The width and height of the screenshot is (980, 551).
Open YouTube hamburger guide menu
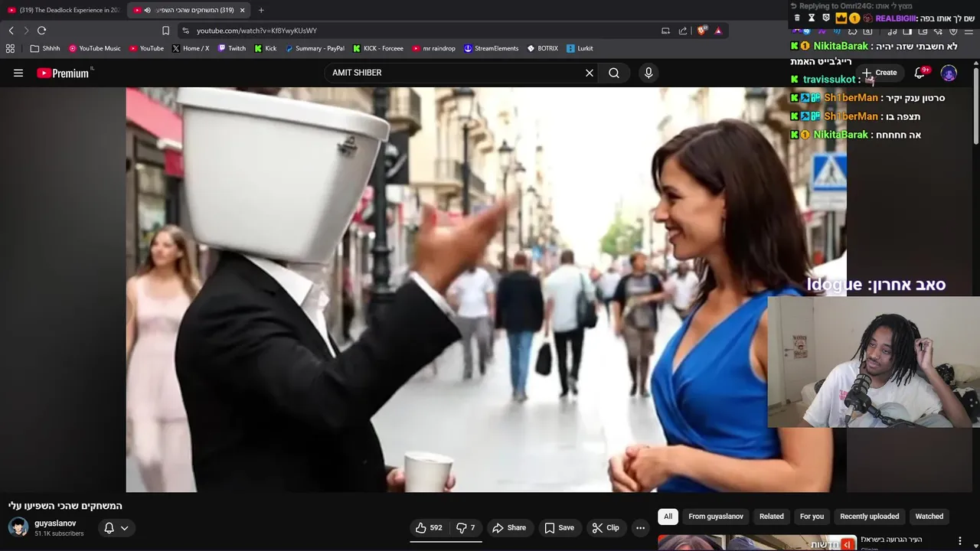click(x=18, y=73)
